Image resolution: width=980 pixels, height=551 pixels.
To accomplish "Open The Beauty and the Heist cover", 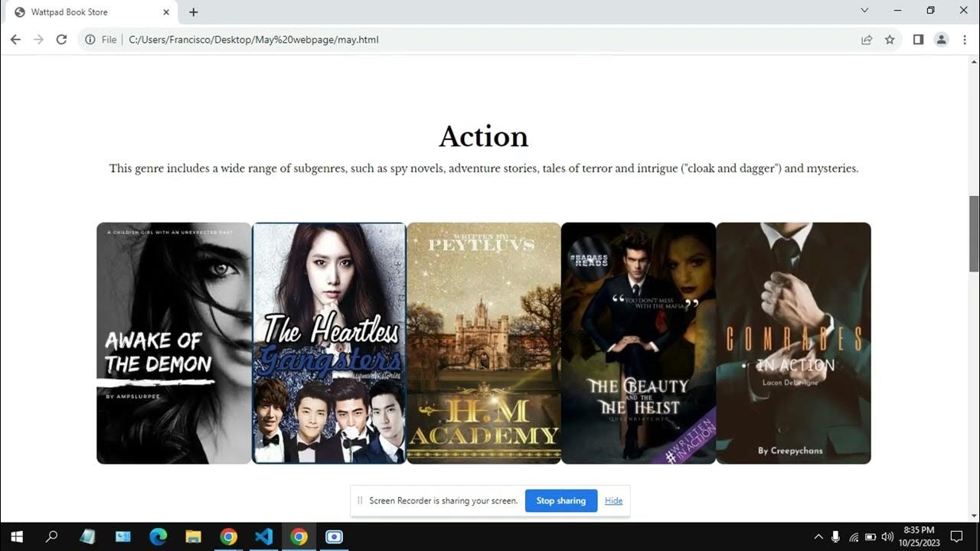I will (x=639, y=343).
